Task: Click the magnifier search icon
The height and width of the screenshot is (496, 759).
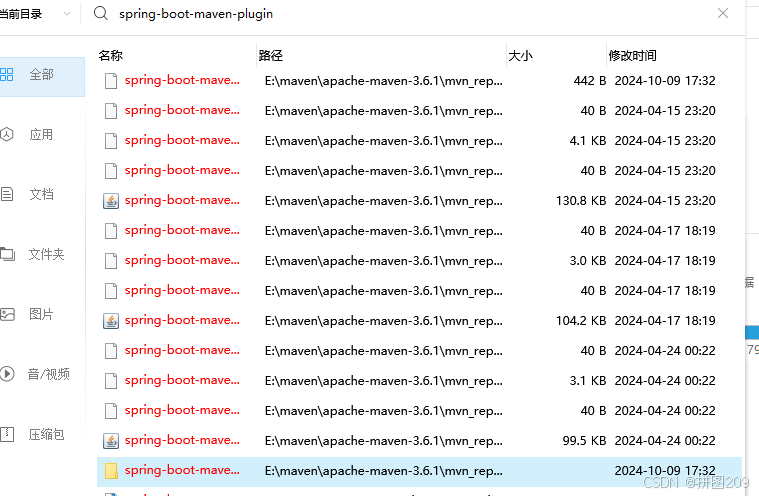Action: click(x=101, y=14)
